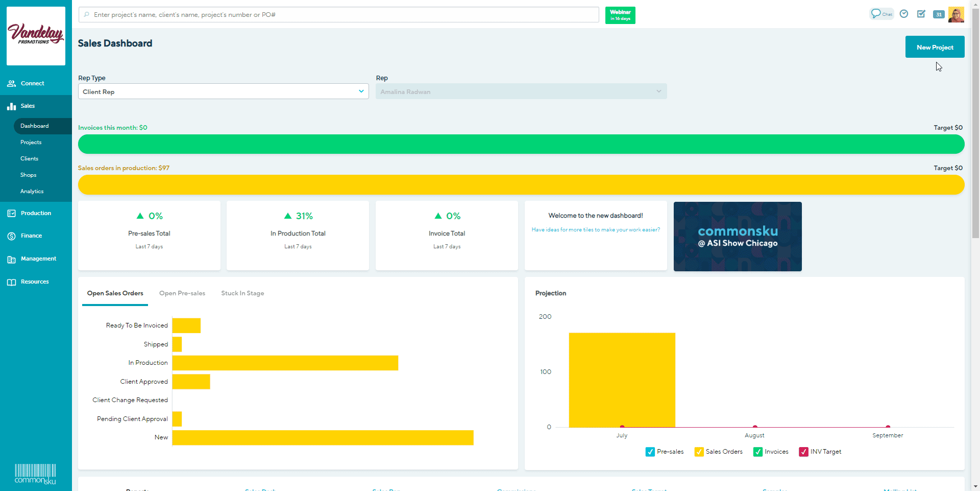Collapse the Client Rep selection chevron
The height and width of the screenshot is (491, 980).
point(361,91)
